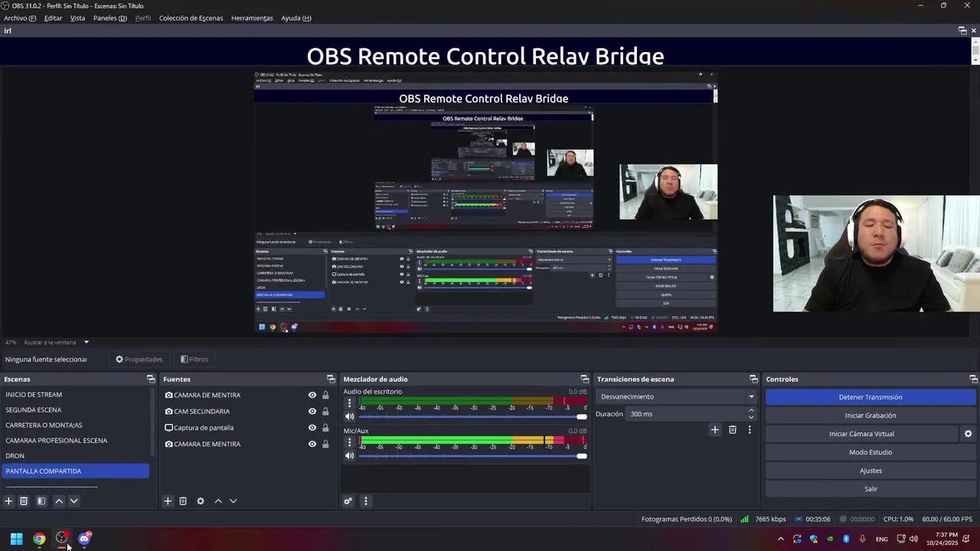The image size is (980, 551).
Task: Open the Paneles menu
Action: pyautogui.click(x=110, y=18)
